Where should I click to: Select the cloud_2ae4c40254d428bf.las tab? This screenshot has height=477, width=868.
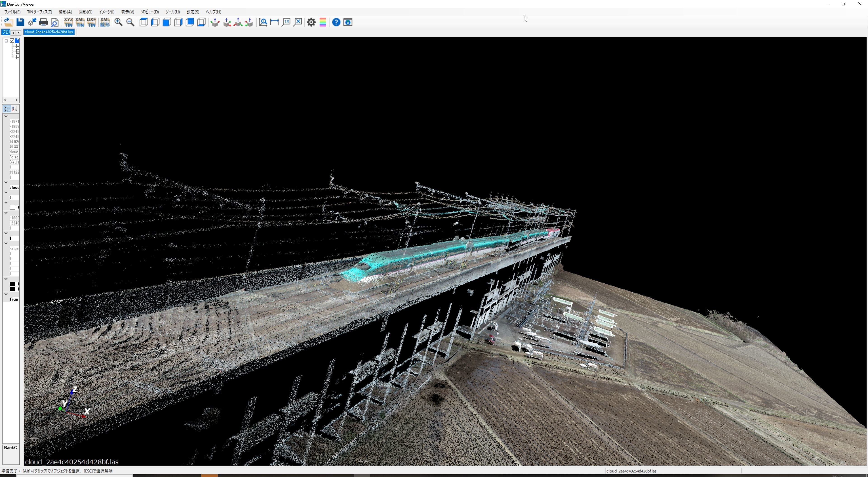pos(49,32)
